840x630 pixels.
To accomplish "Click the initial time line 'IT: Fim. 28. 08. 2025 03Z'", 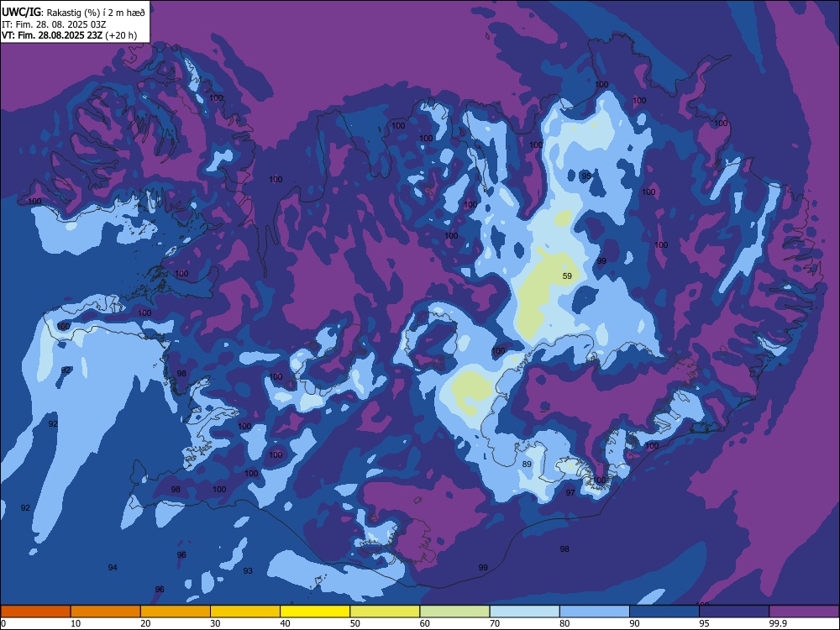I will (x=54, y=24).
